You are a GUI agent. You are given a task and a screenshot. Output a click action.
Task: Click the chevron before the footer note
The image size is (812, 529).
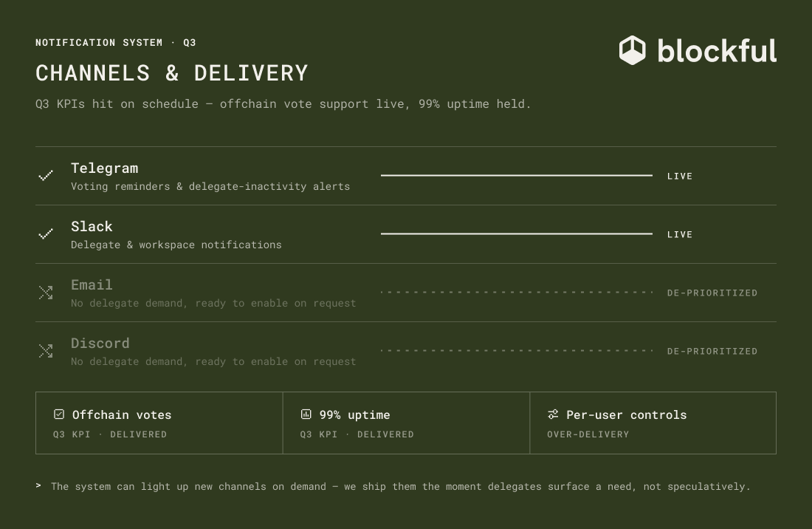click(38, 485)
